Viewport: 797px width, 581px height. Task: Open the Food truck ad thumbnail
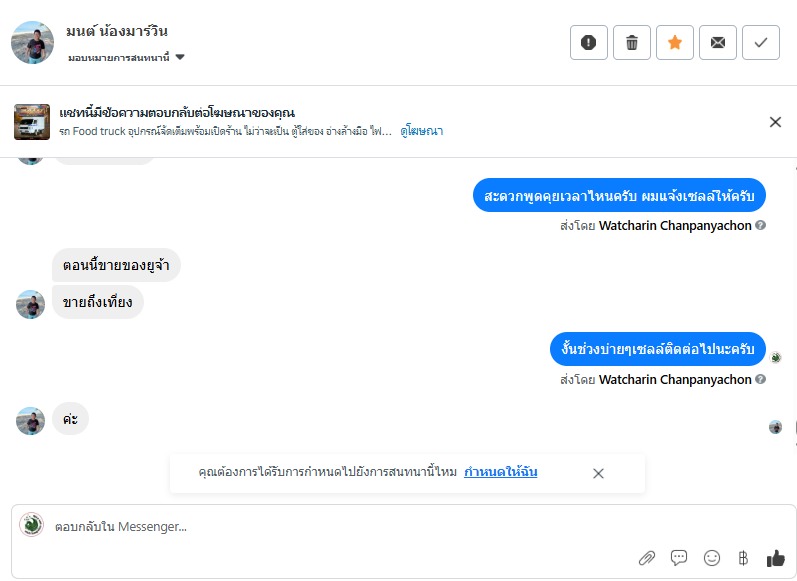point(32,122)
